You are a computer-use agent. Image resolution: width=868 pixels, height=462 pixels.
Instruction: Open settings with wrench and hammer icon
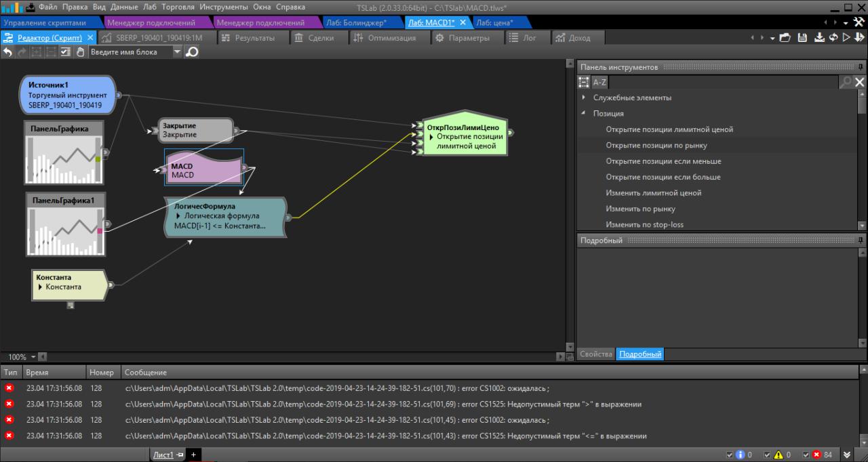859,22
